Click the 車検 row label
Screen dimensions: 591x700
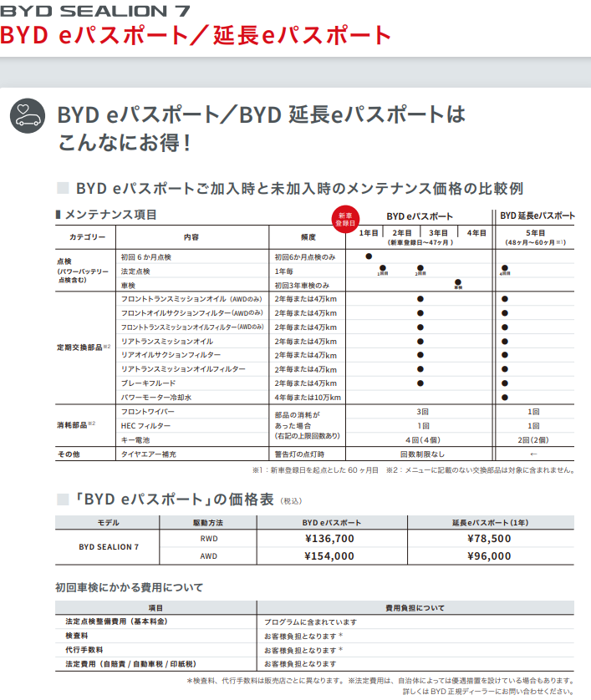coord(128,286)
